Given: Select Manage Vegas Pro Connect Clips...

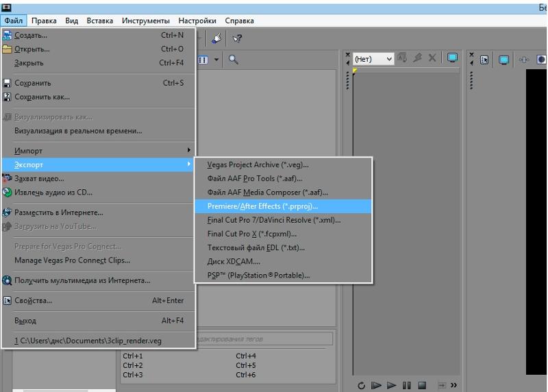Looking at the screenshot, I should [98, 260].
